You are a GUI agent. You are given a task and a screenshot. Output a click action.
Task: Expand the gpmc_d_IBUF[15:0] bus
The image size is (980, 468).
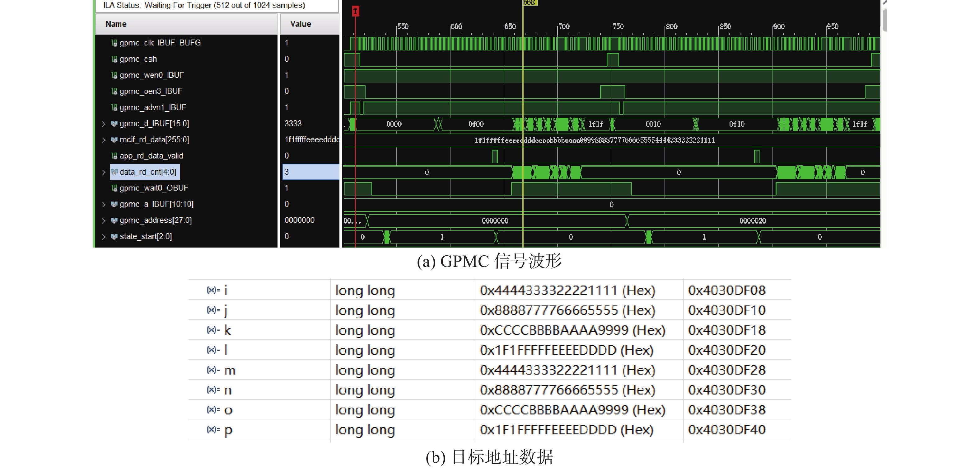(x=104, y=124)
